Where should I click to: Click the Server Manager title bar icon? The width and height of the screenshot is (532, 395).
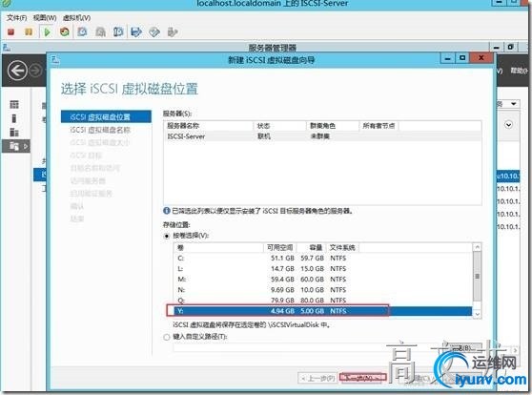[7, 48]
